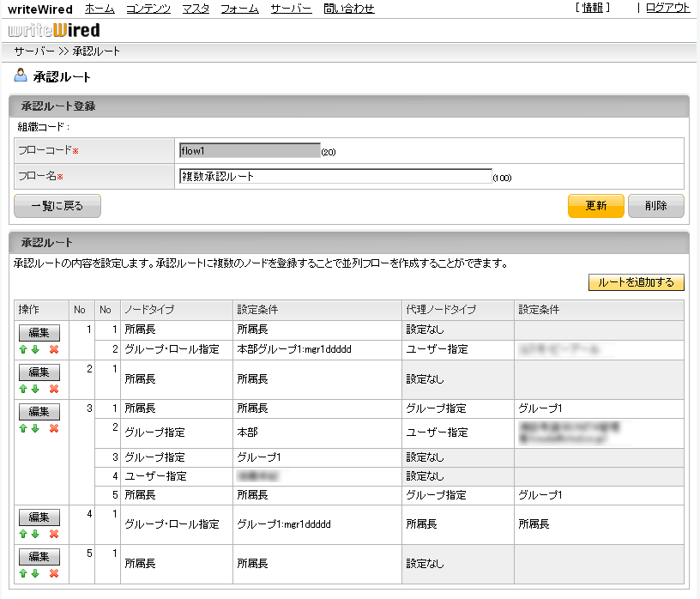This screenshot has height=599, width=700.
Task: Open the サーバー menu
Action: 291,9
